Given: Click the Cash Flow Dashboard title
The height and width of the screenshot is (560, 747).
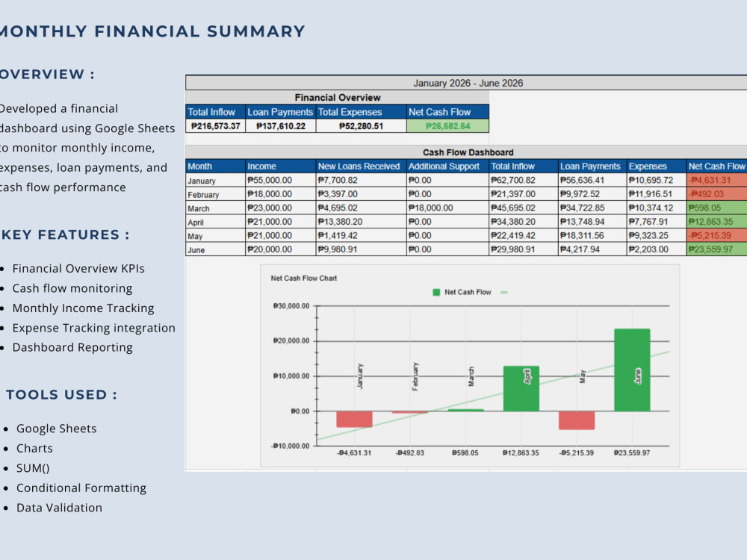Looking at the screenshot, I should pos(468,152).
